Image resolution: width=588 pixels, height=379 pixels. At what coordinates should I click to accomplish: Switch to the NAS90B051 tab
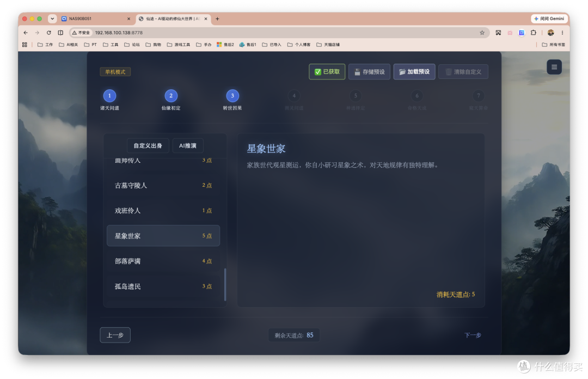click(95, 19)
